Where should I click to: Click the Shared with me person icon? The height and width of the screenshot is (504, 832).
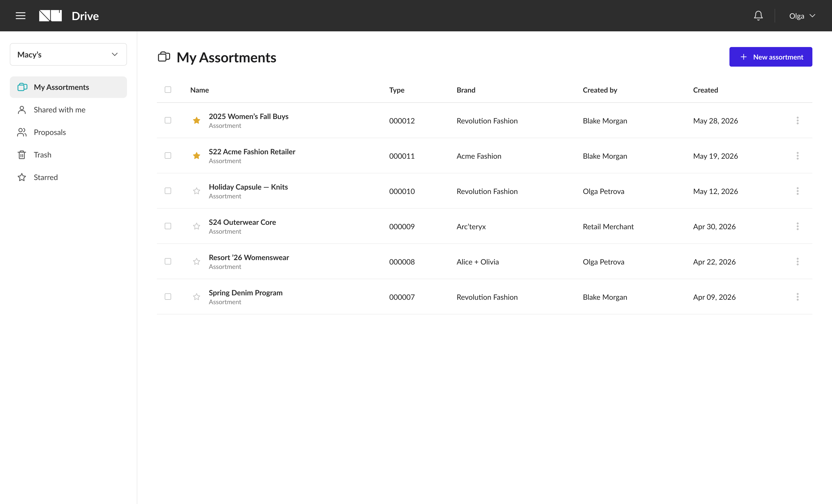(22, 110)
